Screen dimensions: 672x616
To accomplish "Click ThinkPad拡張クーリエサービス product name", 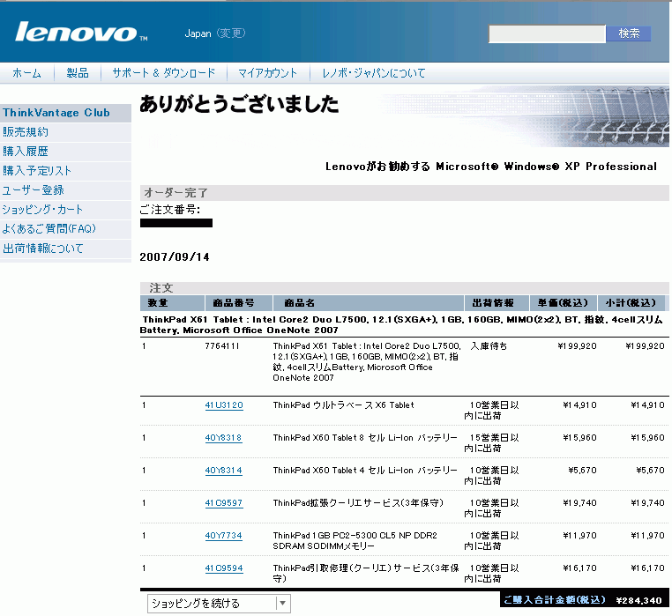I will (358, 503).
